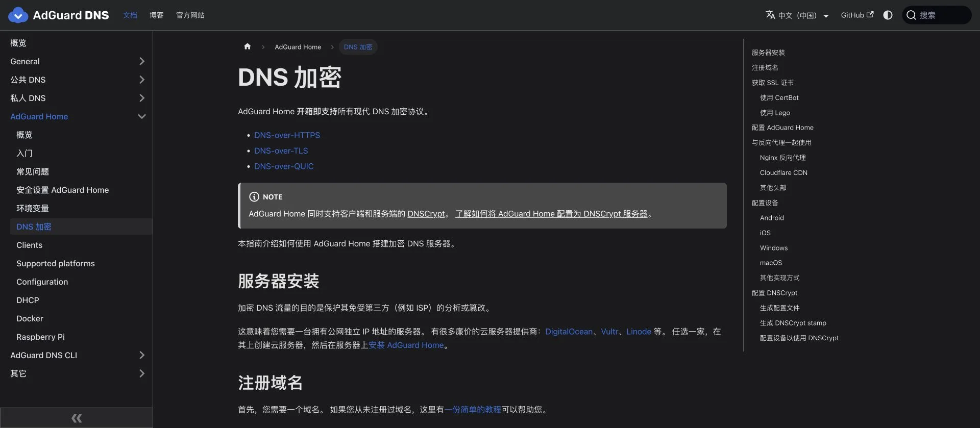
Task: Jump to 配置 DNSCrypt in contents
Action: pyautogui.click(x=774, y=293)
